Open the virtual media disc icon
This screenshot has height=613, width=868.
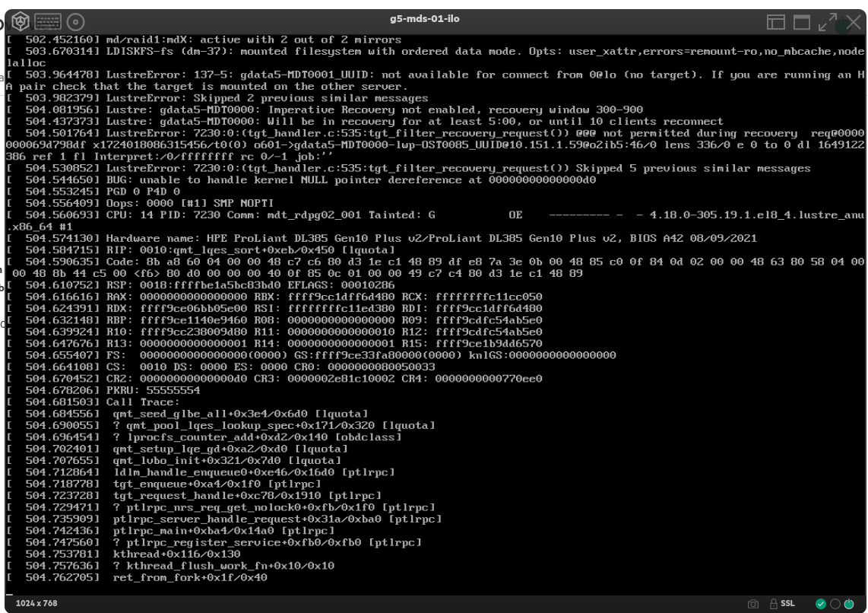click(x=76, y=22)
